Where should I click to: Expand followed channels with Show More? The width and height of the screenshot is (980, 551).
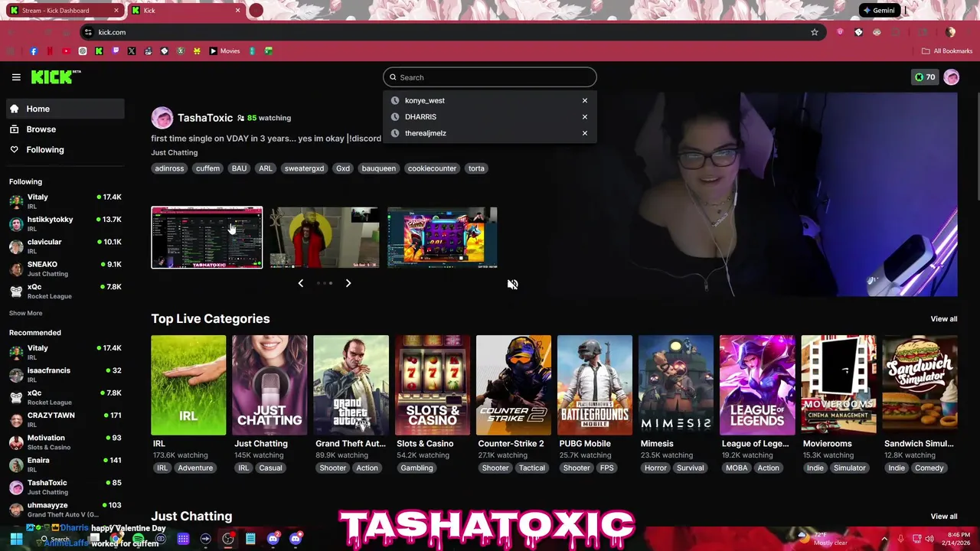pyautogui.click(x=25, y=313)
